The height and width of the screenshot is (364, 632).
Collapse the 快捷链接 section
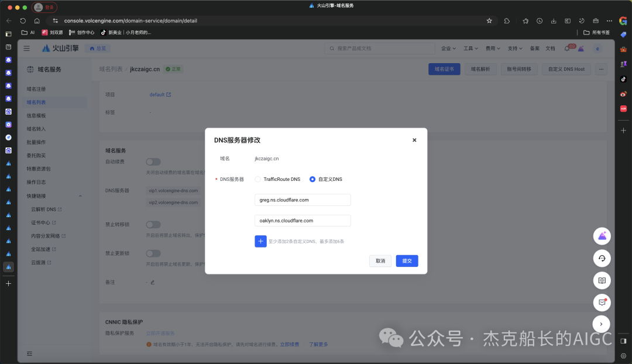pyautogui.click(x=80, y=196)
